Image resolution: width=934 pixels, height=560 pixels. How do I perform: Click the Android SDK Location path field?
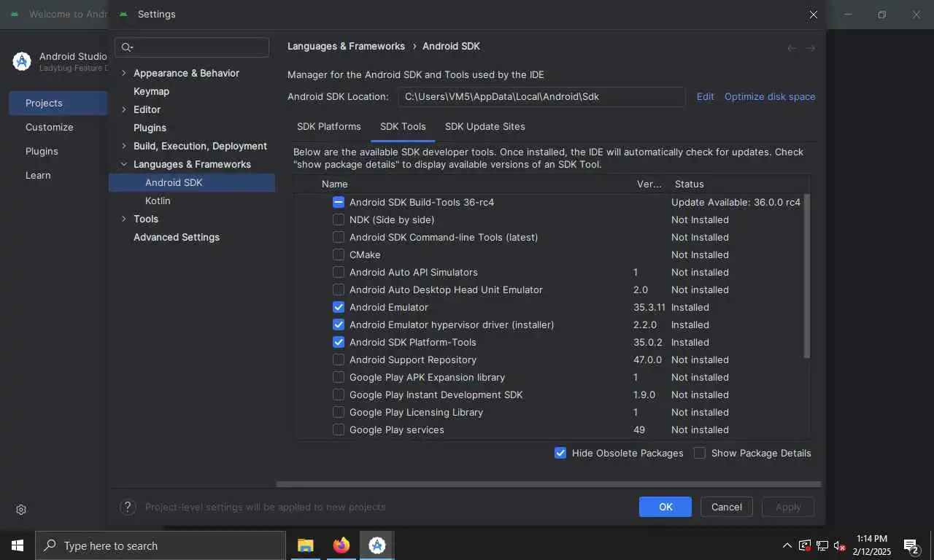point(541,96)
